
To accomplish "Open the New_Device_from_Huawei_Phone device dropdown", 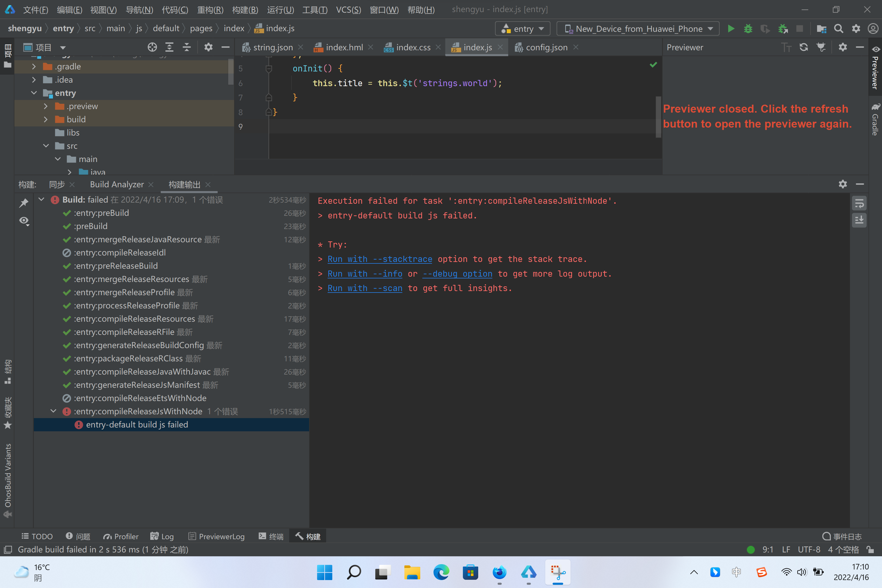I will [x=638, y=29].
